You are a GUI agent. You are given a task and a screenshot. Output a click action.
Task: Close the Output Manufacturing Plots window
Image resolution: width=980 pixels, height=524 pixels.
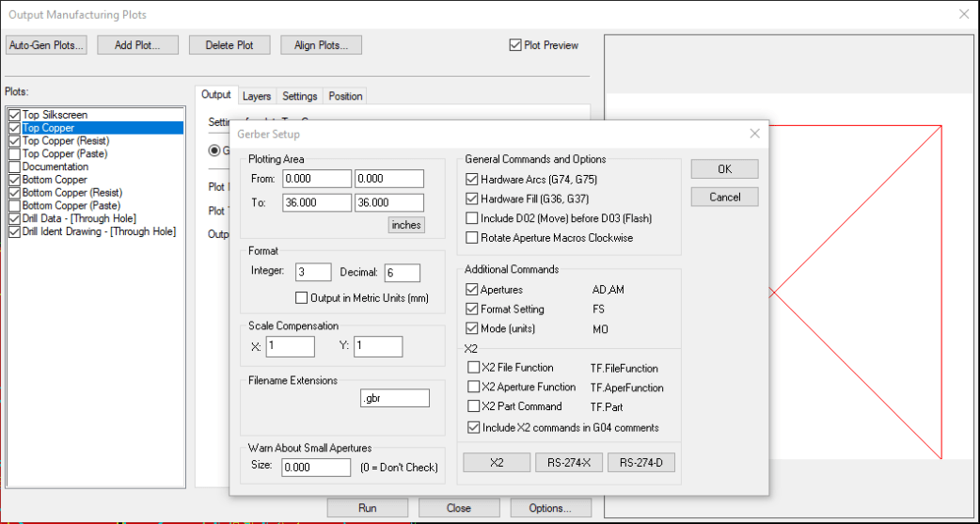[964, 14]
